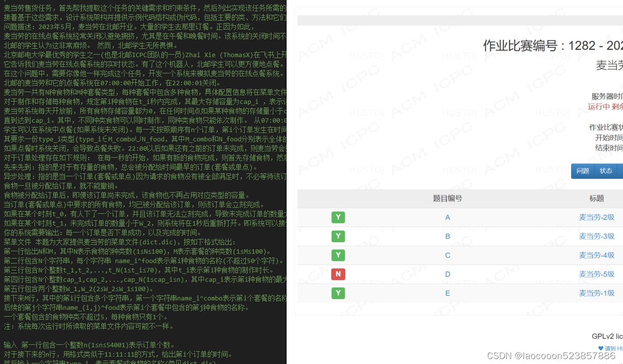Screen dimensions: 623x364
Task: Click the blue heart icon in the footer
Action: click(x=600, y=348)
